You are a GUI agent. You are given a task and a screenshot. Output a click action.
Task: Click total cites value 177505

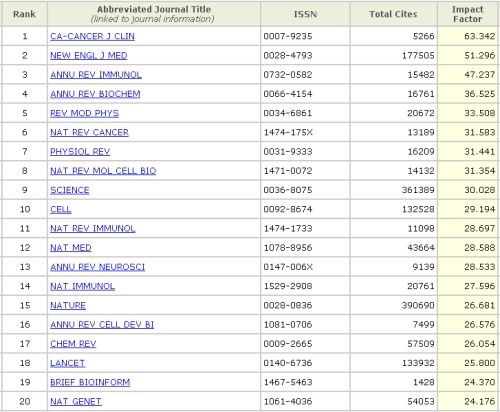[x=418, y=55]
